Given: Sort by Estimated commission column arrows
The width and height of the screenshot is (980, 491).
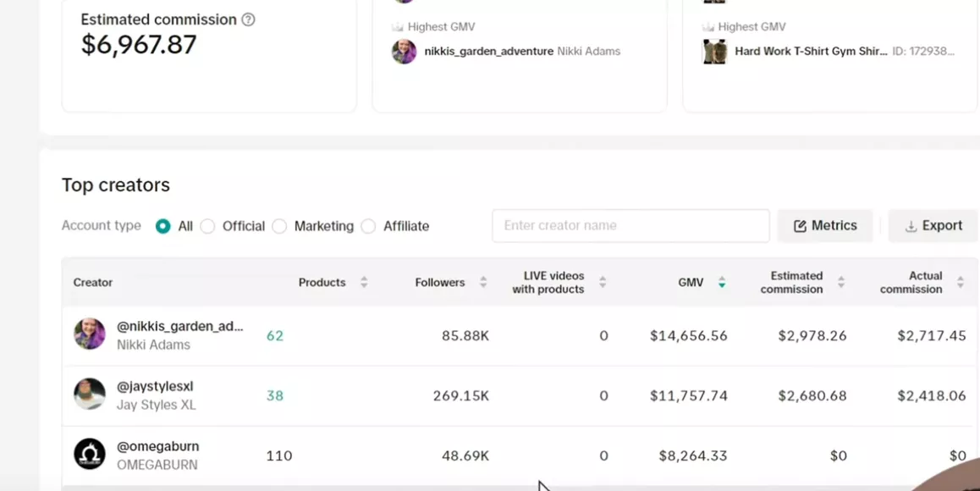Looking at the screenshot, I should [x=841, y=282].
